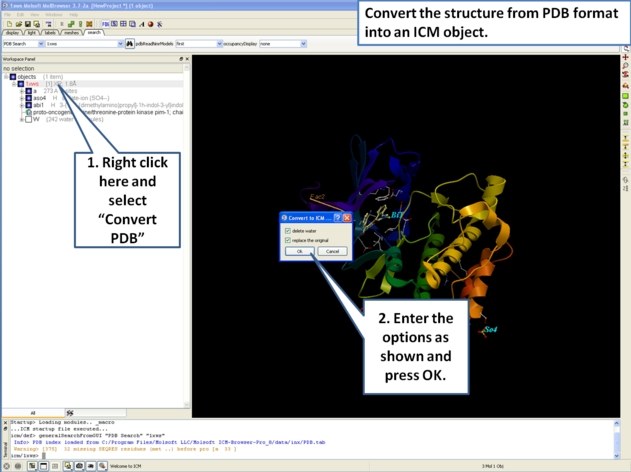Click Cancel in the Convert dialog
The image size is (631, 472).
coord(332,251)
